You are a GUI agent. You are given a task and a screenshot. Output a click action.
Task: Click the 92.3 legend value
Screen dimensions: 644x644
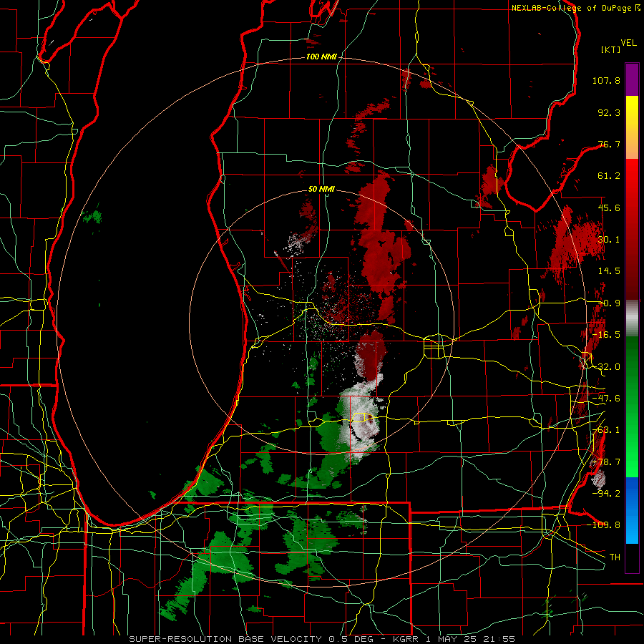pos(609,112)
